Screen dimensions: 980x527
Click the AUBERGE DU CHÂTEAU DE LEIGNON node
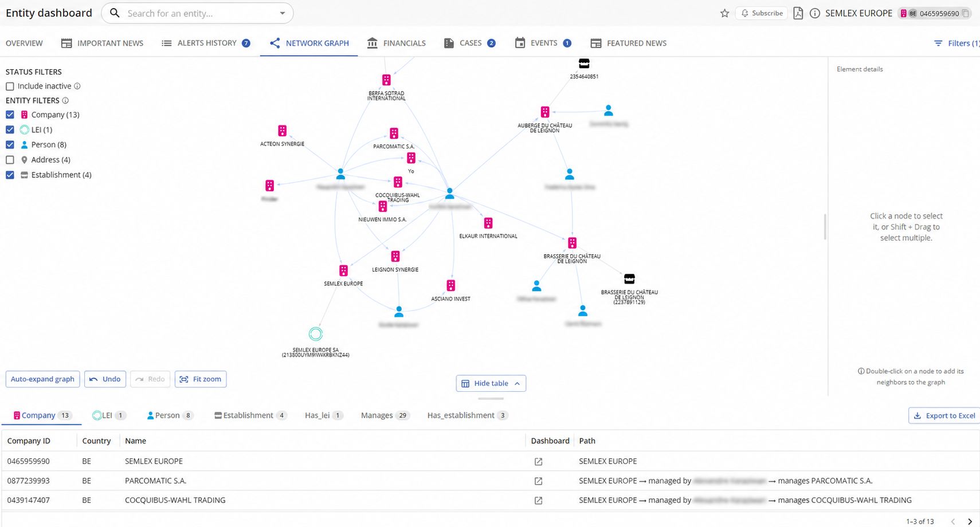tap(545, 112)
